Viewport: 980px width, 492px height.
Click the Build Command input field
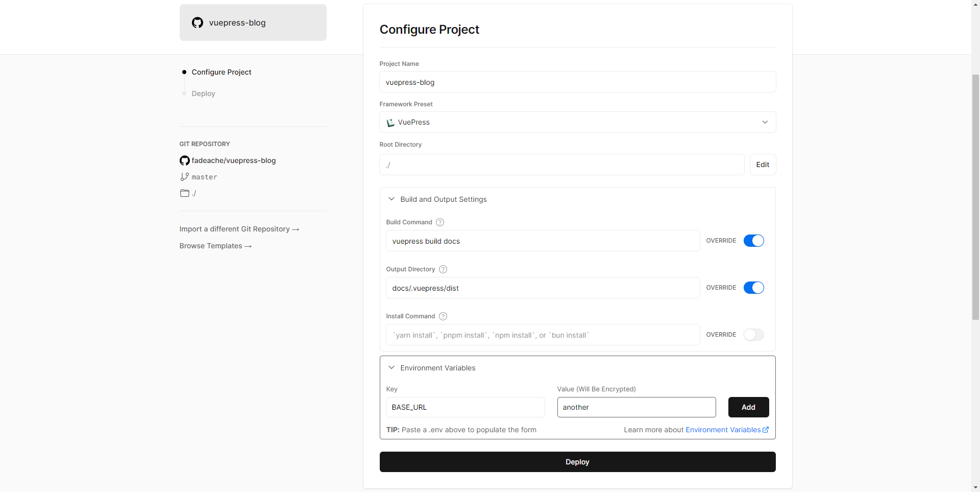click(x=543, y=241)
